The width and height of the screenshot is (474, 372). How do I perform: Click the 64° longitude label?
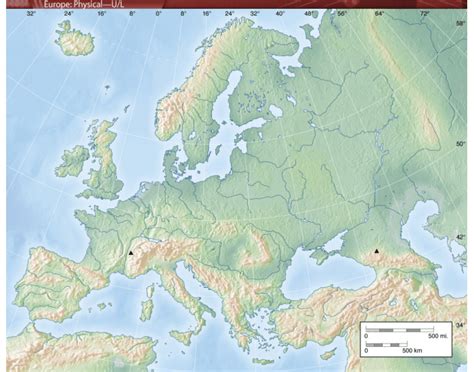point(379,14)
